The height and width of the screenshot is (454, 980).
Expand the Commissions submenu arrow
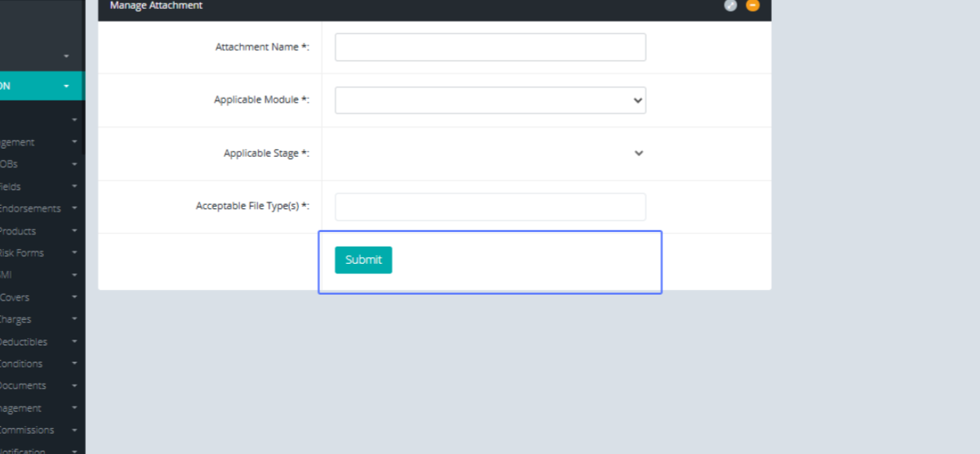point(74,430)
